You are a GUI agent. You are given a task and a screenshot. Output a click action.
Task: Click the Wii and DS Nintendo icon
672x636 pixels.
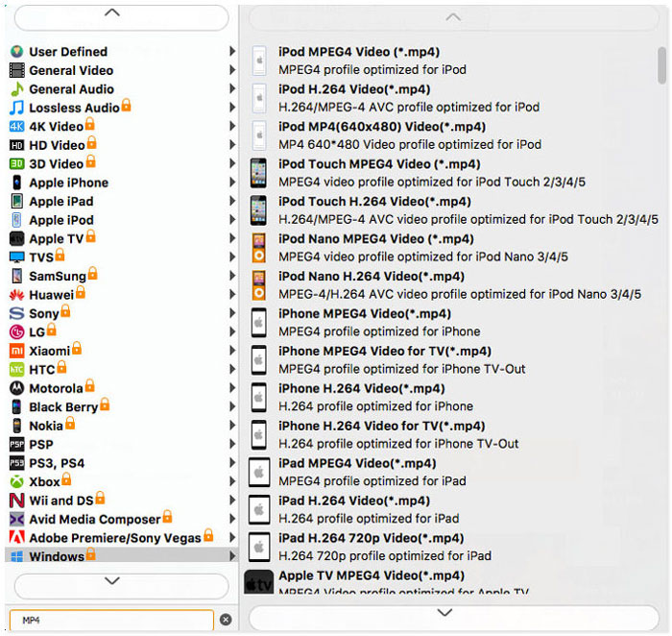point(16,501)
